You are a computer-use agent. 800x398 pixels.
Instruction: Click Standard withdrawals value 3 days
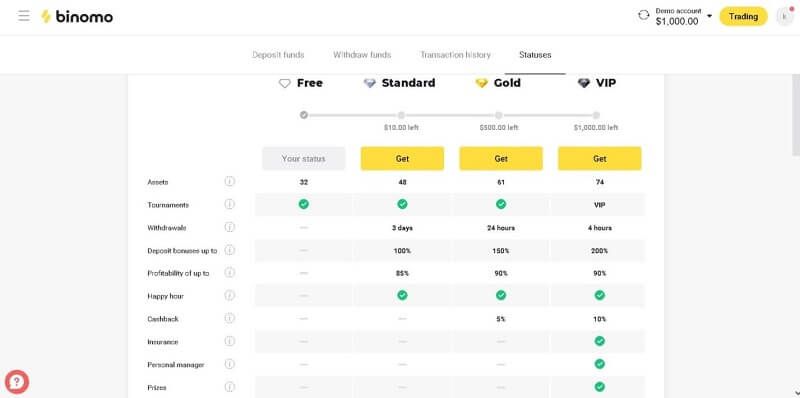point(402,228)
